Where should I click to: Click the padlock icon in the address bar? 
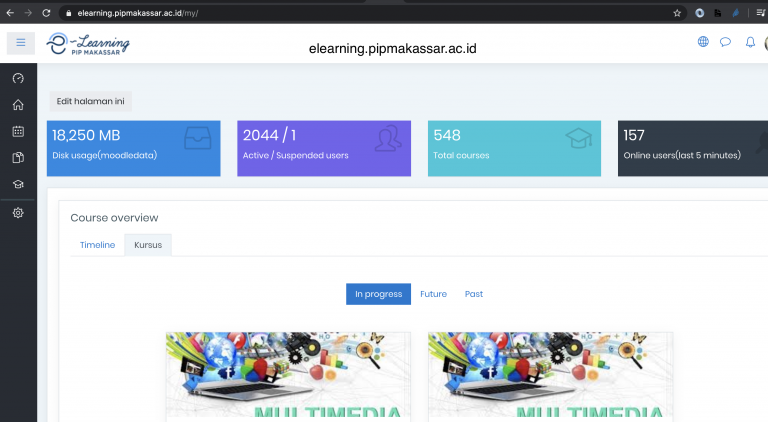click(69, 13)
